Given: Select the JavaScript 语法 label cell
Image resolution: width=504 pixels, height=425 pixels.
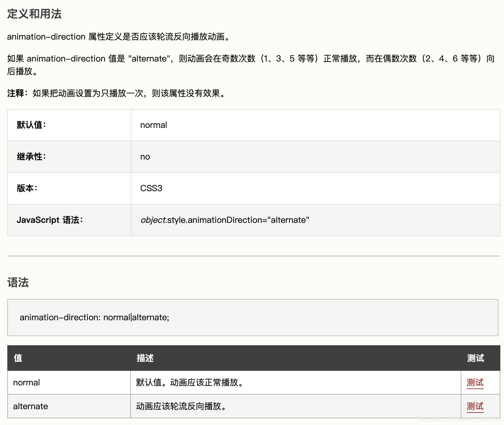Looking at the screenshot, I should 69,220.
